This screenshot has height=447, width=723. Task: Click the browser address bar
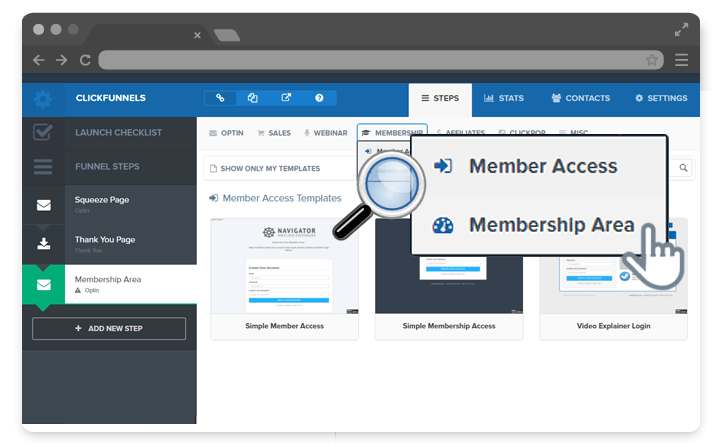tap(381, 60)
